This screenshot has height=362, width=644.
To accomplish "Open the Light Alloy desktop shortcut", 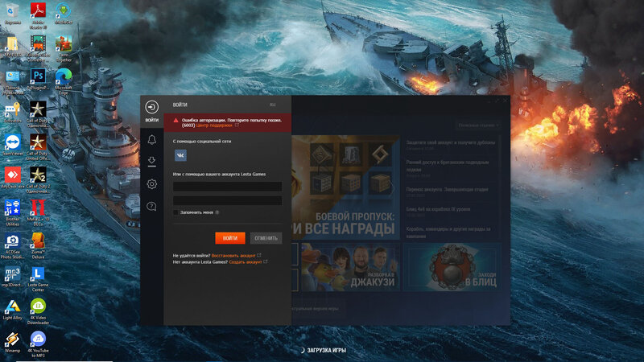I will tap(12, 309).
